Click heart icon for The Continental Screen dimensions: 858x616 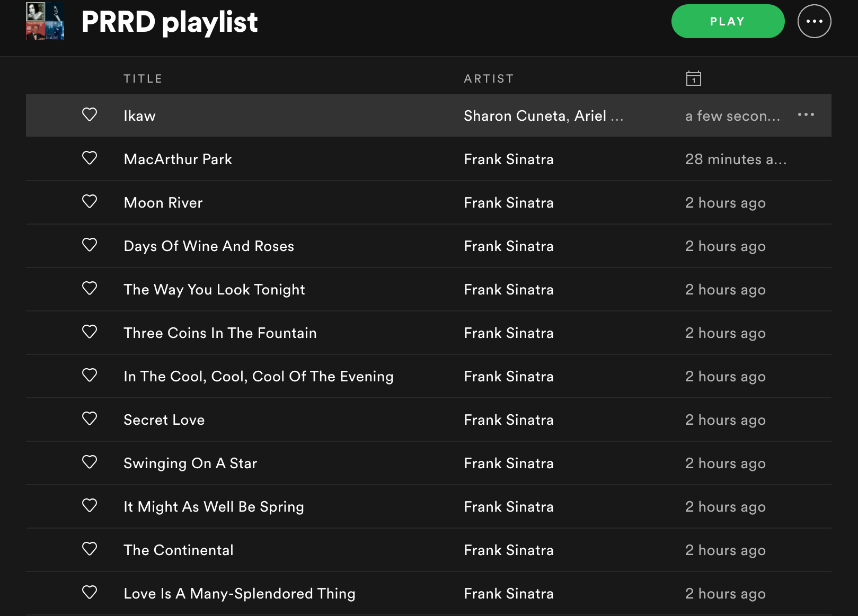tap(90, 549)
